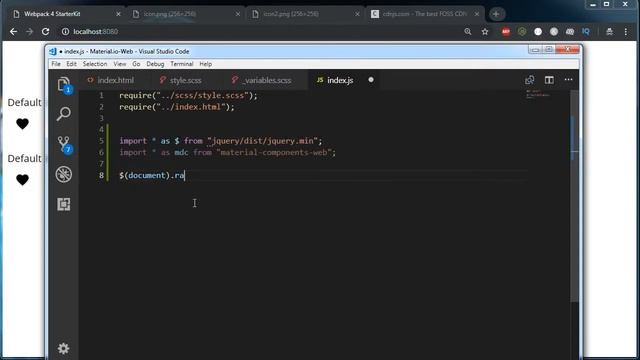Click the "material-components-web" string
The image size is (640, 360).
coord(273,152)
